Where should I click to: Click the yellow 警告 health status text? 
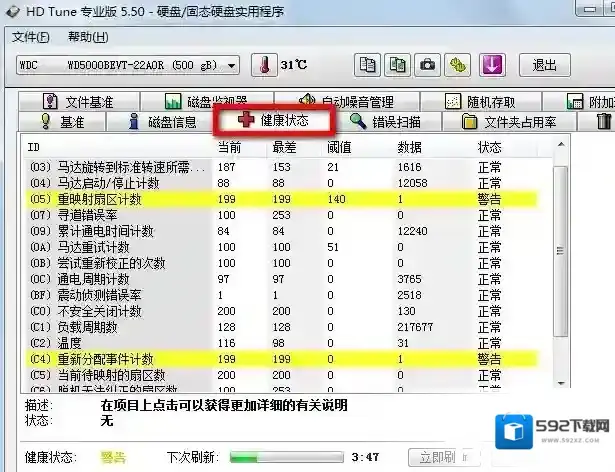(x=113, y=457)
